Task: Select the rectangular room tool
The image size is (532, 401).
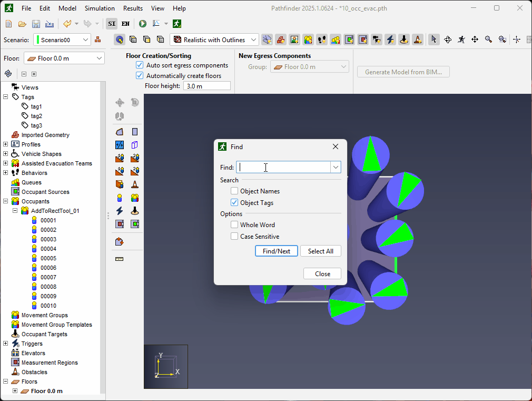Action: 135,132
